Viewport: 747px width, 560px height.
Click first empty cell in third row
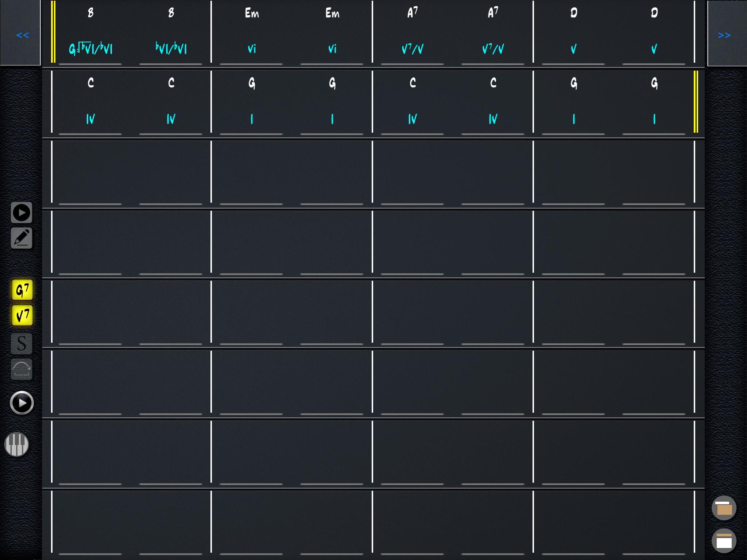click(x=90, y=171)
